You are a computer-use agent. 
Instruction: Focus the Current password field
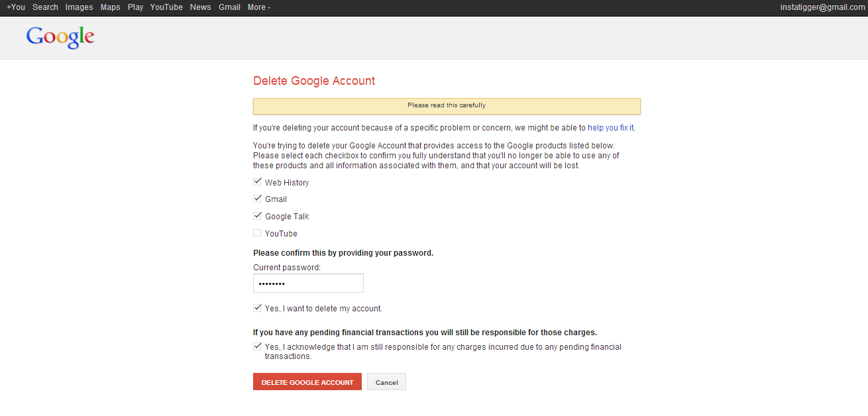tap(308, 284)
